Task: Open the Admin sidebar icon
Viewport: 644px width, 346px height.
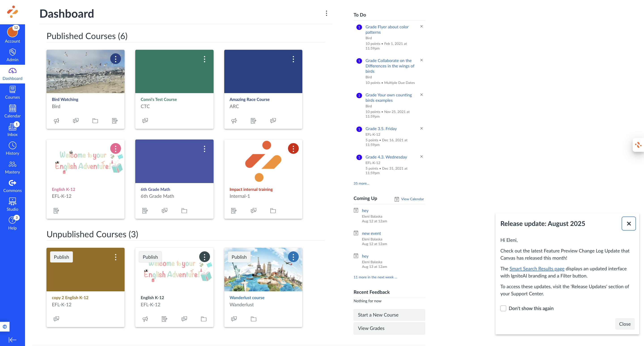Action: [x=13, y=54]
